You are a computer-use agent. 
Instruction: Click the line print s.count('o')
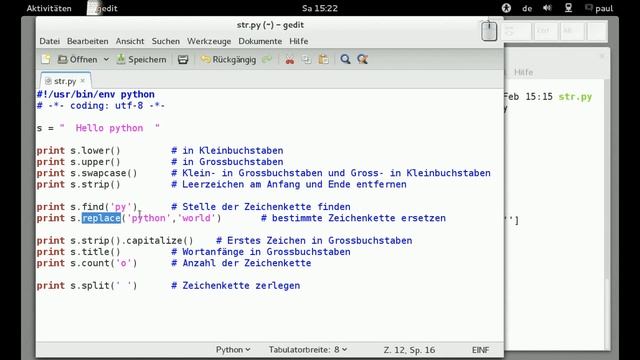pos(87,263)
